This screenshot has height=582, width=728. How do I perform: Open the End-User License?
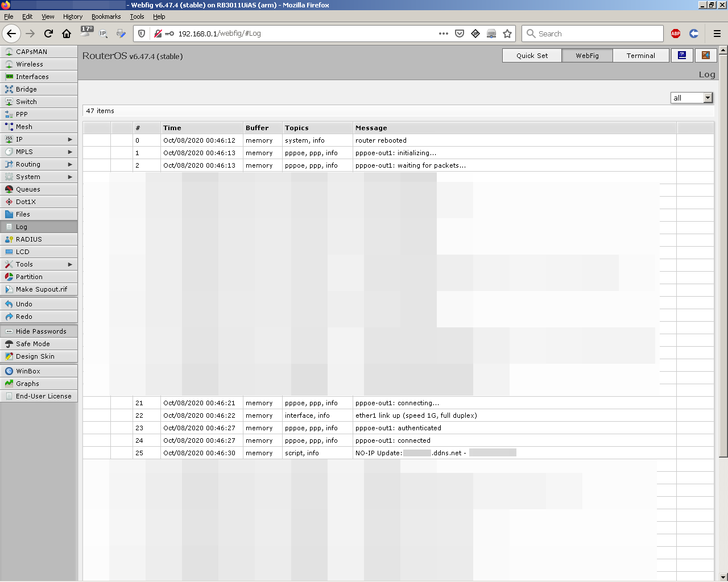pyautogui.click(x=39, y=396)
